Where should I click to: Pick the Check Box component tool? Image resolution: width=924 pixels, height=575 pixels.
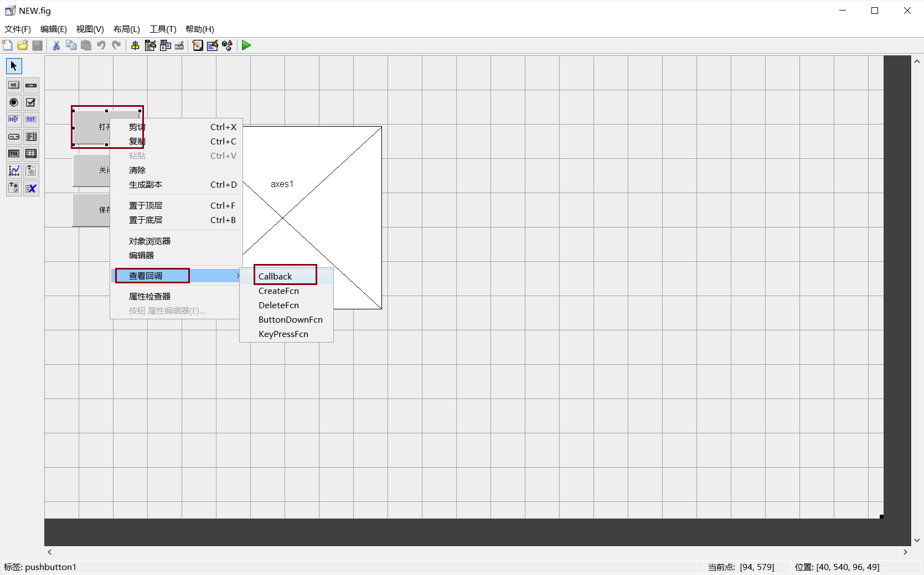31,102
